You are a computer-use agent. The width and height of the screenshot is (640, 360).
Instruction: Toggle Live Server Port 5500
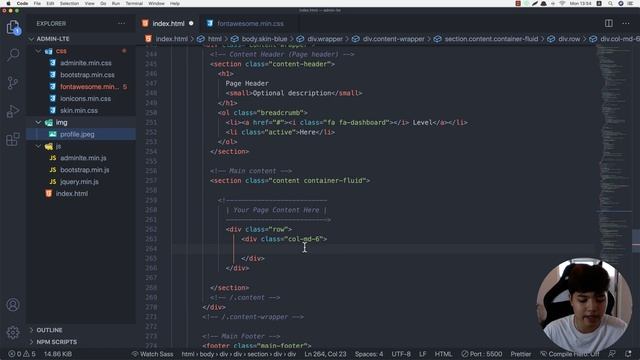point(482,354)
